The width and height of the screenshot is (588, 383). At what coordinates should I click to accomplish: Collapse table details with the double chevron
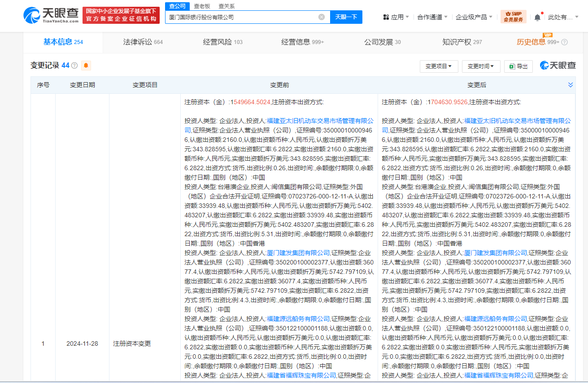tap(571, 84)
